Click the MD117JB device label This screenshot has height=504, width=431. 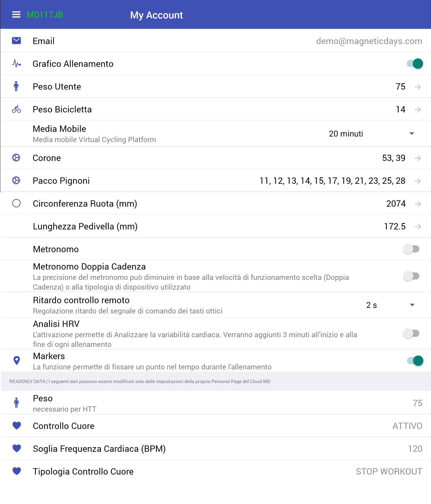point(45,15)
